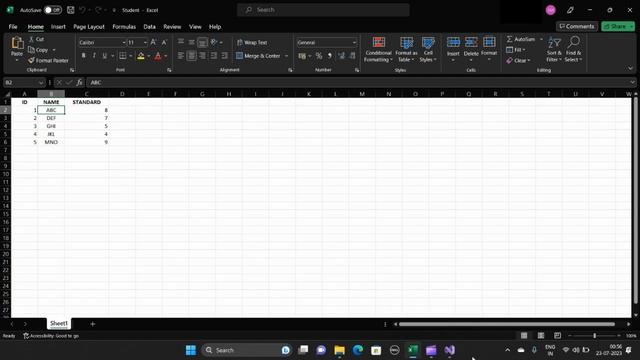The width and height of the screenshot is (640, 360).
Task: Open the number format dropdown
Action: [354, 42]
